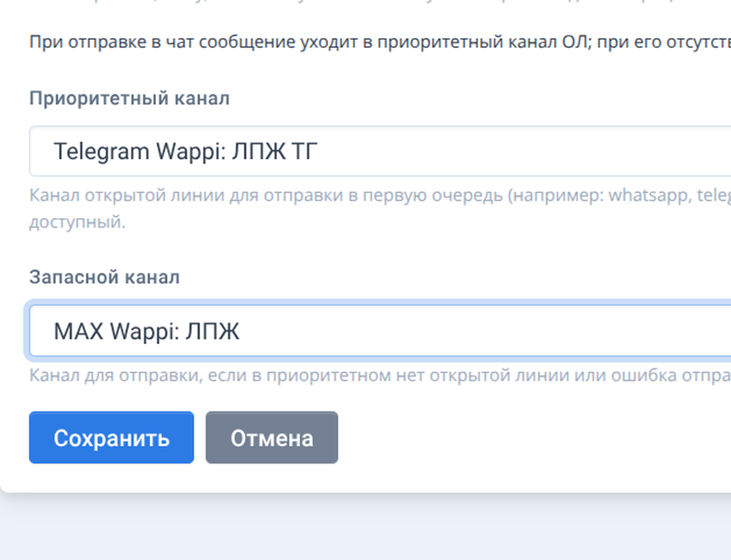Select the "Telegram Wappi: ЛПЖ ТГ" value
731x560 pixels.
(x=186, y=151)
